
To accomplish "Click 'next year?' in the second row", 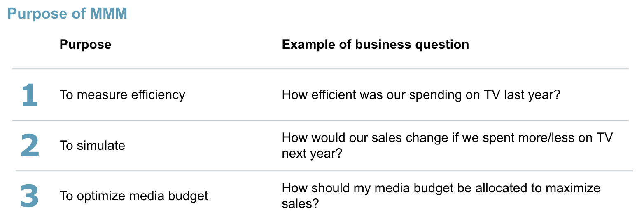I will click(312, 154).
